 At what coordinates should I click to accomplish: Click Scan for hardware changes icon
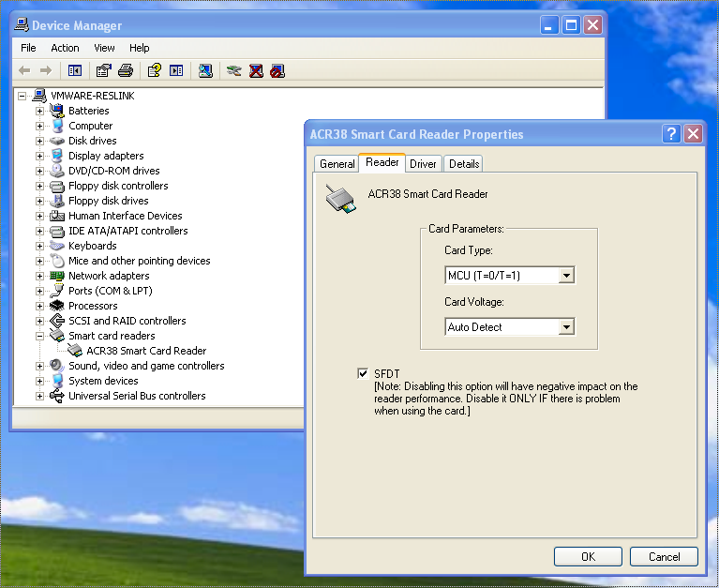(205, 70)
